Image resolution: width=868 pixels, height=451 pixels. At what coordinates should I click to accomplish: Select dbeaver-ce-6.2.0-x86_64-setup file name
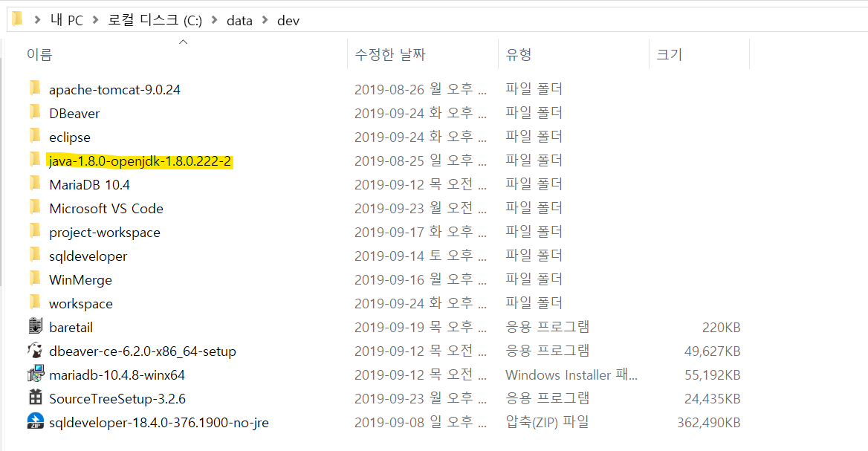[143, 351]
